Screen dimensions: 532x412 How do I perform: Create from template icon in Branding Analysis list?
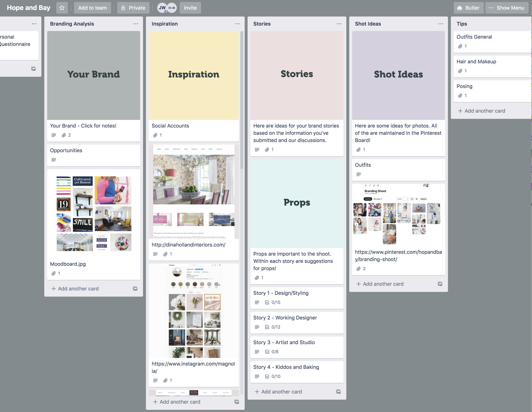[135, 289]
